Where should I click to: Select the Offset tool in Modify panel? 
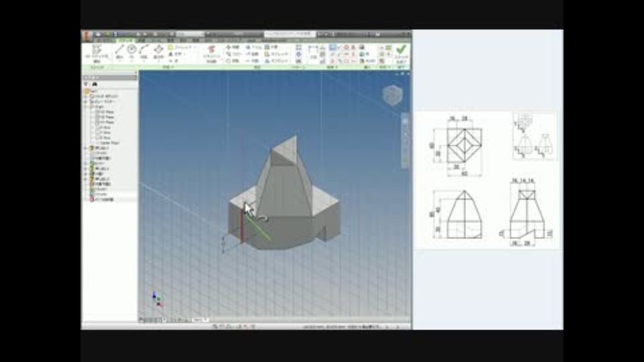(x=276, y=61)
